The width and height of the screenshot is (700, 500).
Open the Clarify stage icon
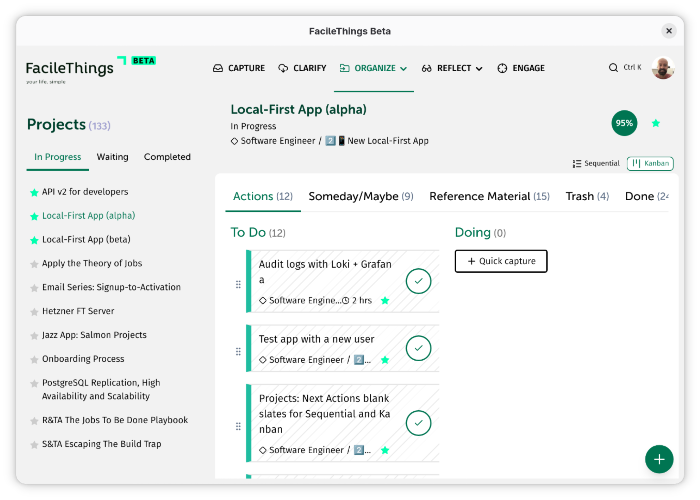click(283, 68)
